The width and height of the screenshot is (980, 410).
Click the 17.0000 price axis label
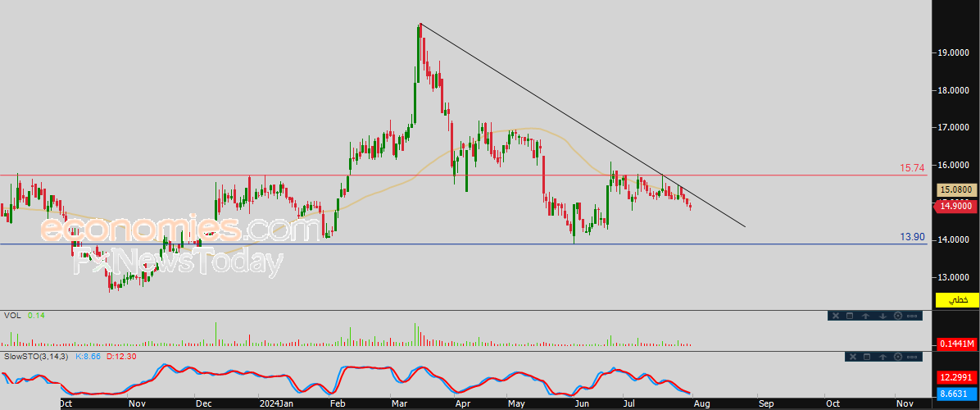[x=954, y=127]
